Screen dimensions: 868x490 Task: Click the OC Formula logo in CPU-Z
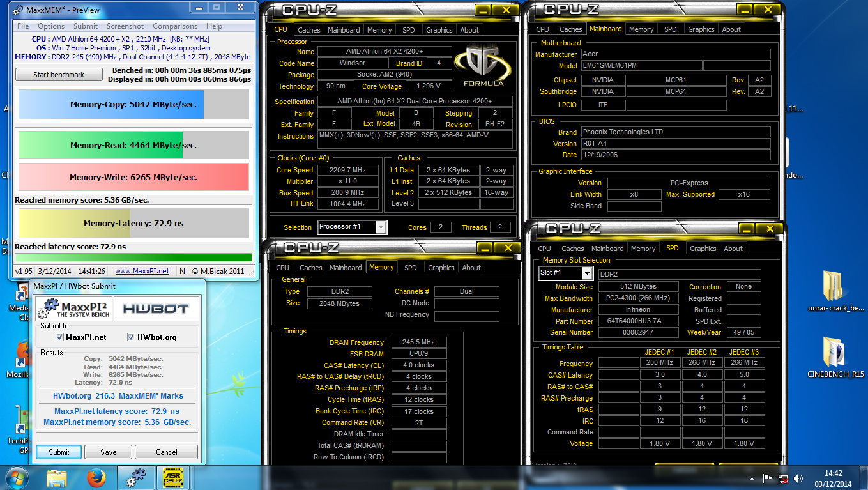483,67
